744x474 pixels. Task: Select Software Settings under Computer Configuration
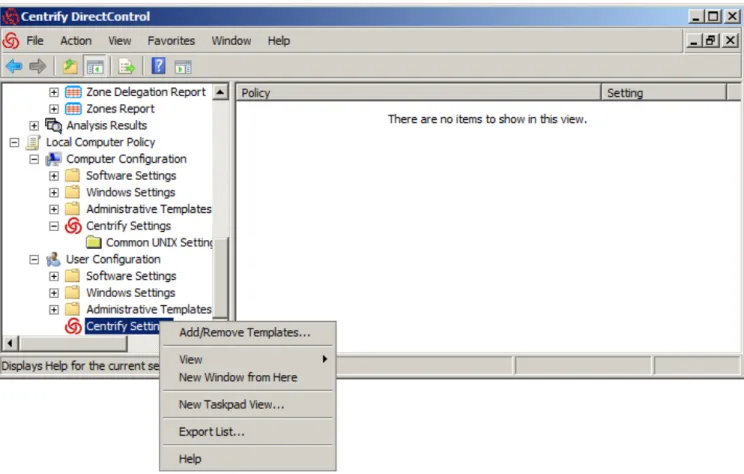click(131, 176)
